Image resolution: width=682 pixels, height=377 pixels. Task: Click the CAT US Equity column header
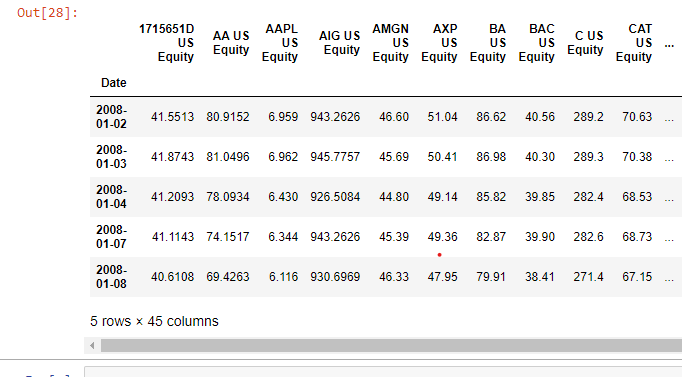tap(634, 43)
